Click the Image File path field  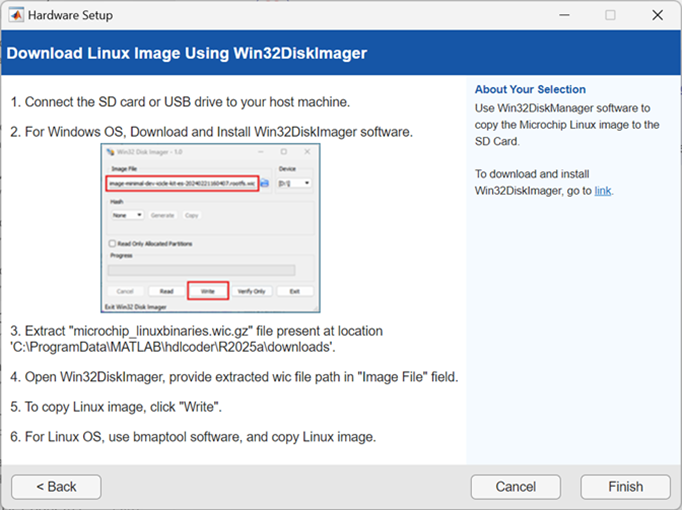tap(182, 183)
